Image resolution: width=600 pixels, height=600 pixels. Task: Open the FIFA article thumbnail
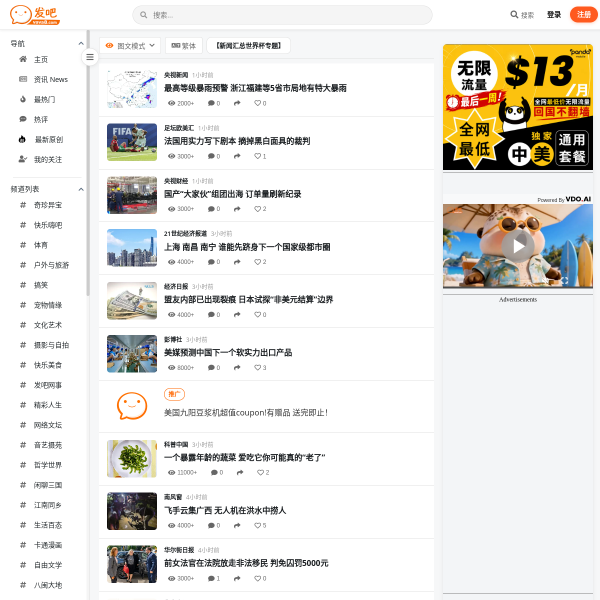[132, 142]
